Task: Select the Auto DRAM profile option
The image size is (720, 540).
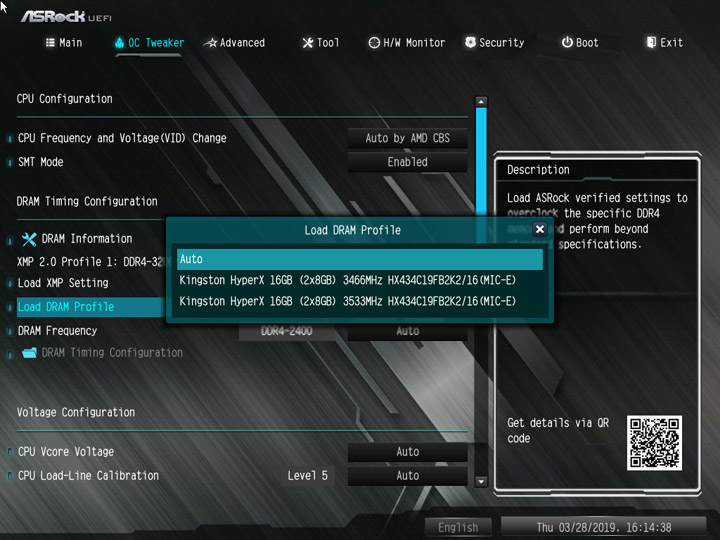Action: click(360, 259)
